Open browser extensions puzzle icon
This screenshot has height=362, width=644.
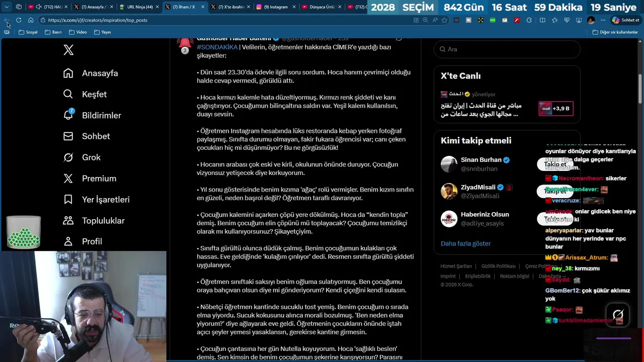(x=529, y=20)
